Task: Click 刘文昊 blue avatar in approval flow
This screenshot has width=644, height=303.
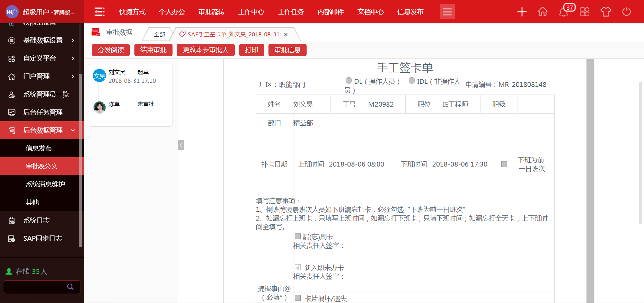Action: (99, 75)
